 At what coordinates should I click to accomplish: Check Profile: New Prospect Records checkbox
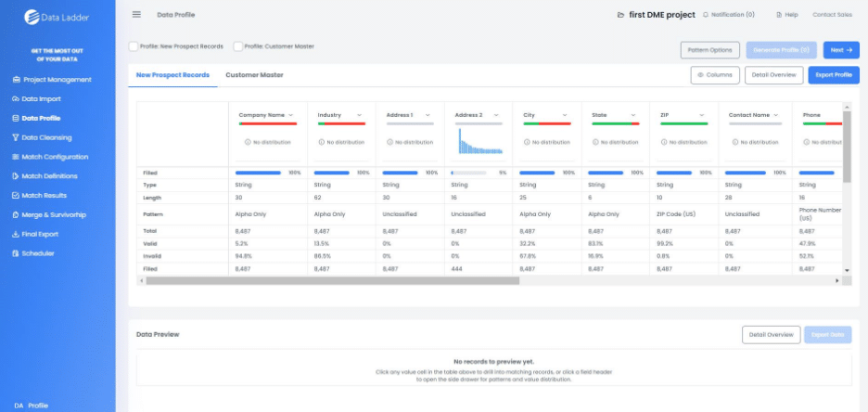pyautogui.click(x=133, y=46)
